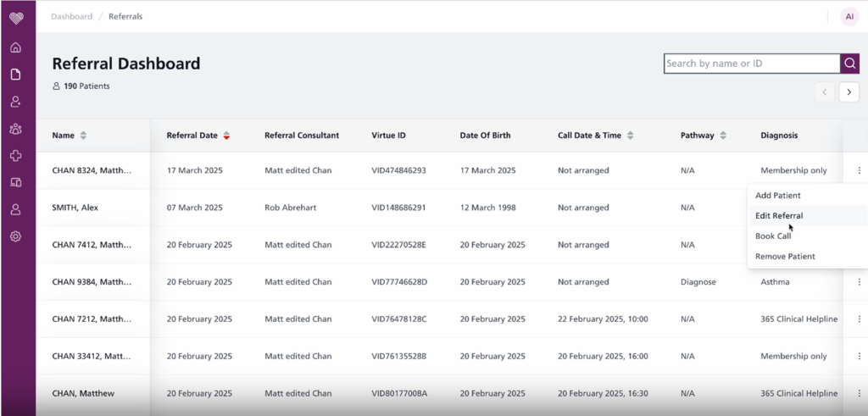Open three-dot menu for CHAN 7212 row

860,319
